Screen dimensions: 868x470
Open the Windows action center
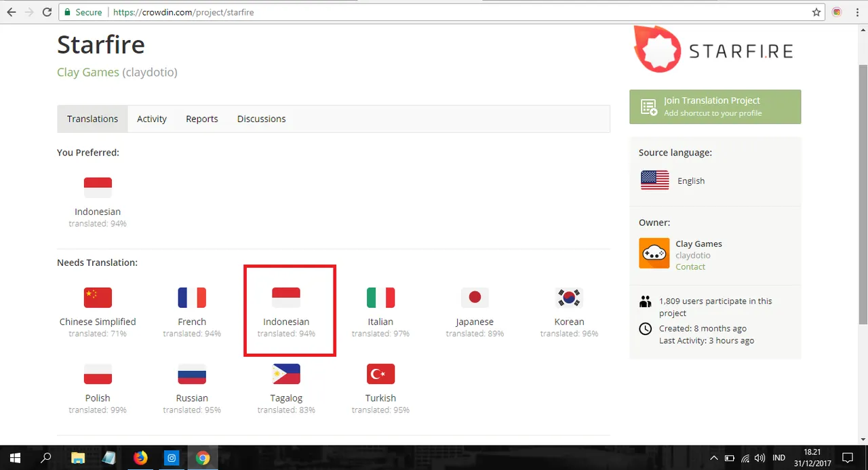(847, 458)
